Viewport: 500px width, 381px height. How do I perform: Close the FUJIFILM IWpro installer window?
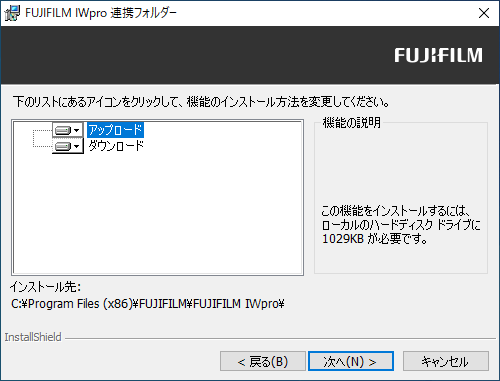(484, 13)
